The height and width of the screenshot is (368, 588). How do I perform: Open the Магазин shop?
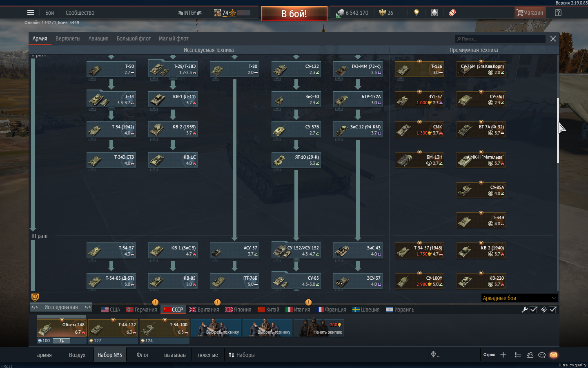click(530, 13)
